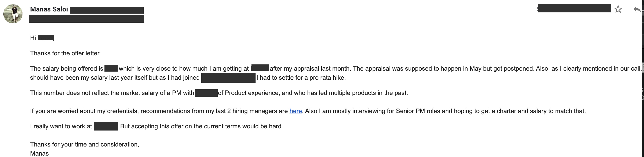The image size is (644, 157).
Task: Open Manas Saloi's profile picture
Action: [13, 14]
